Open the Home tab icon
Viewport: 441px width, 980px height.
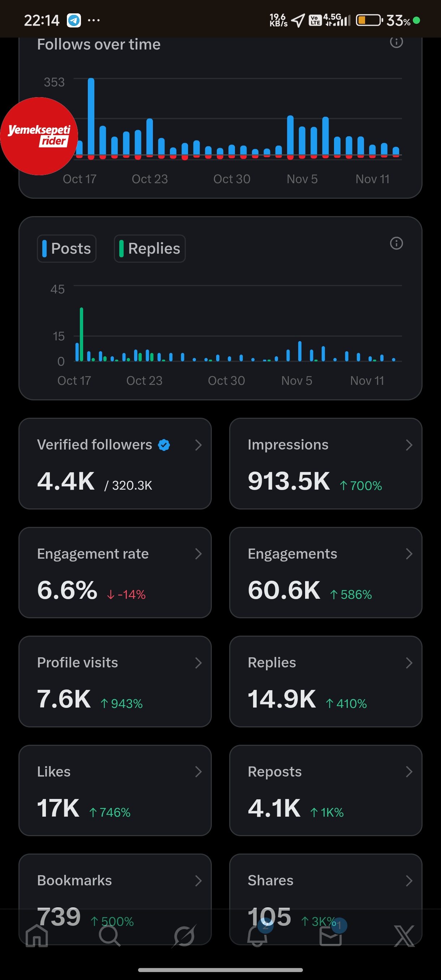tap(37, 936)
